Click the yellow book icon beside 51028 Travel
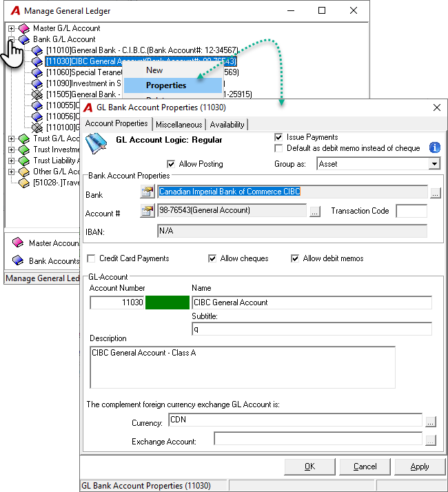 coord(24,183)
